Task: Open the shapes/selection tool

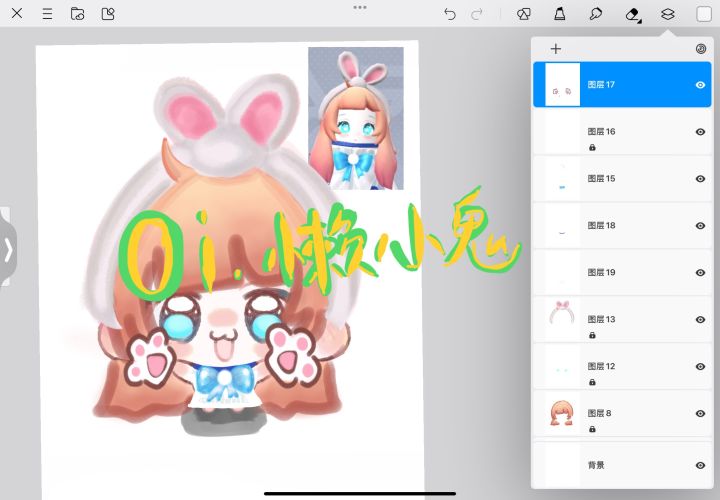Action: coord(523,14)
